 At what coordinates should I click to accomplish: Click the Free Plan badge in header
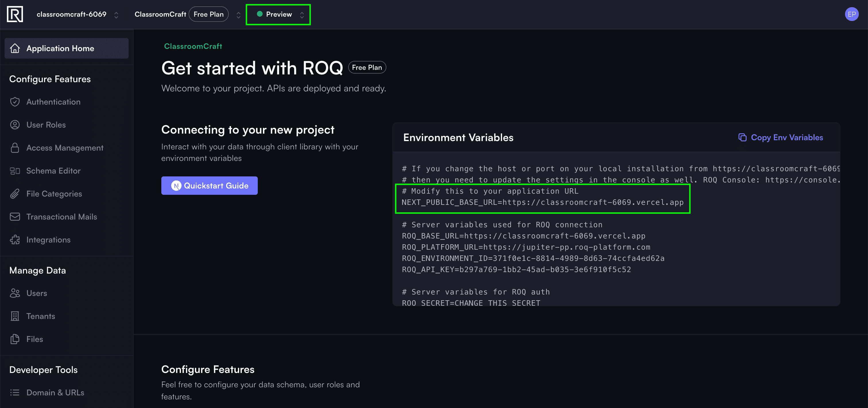click(x=209, y=14)
